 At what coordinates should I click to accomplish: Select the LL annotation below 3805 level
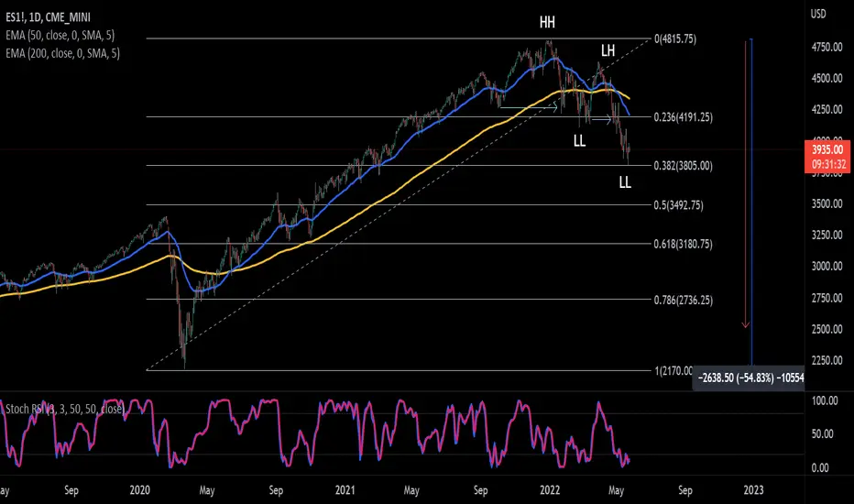click(625, 182)
